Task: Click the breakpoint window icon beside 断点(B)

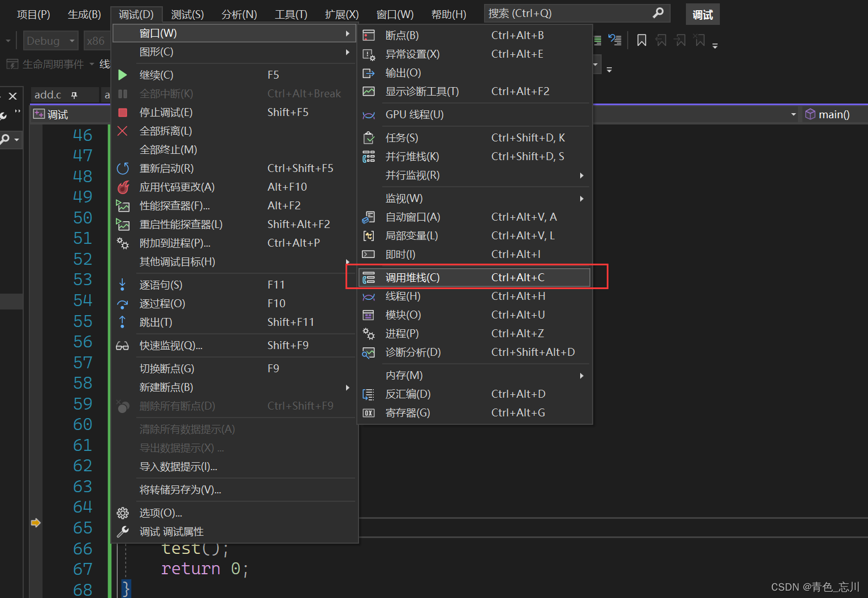Action: coord(369,35)
